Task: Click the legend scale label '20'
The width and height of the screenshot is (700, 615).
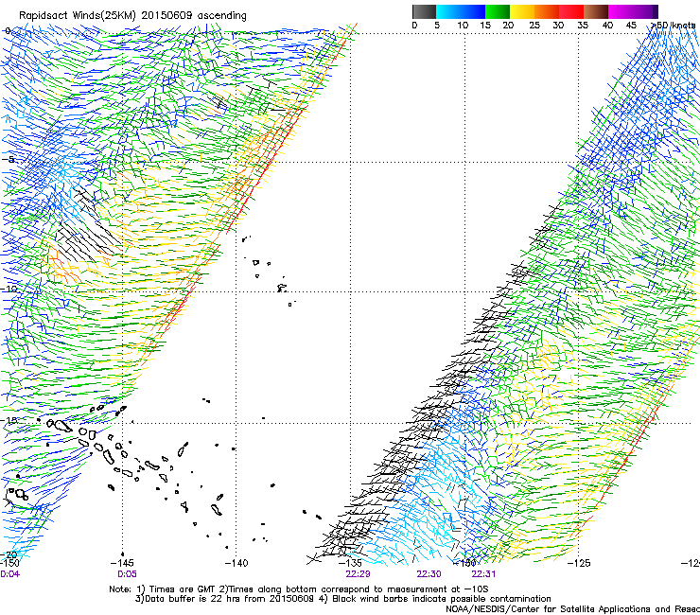Action: [x=508, y=26]
